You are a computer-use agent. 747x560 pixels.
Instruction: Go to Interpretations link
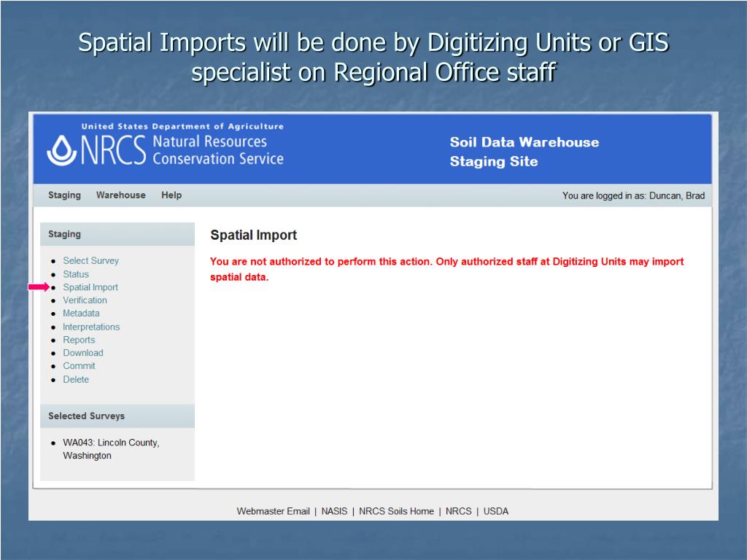click(91, 327)
